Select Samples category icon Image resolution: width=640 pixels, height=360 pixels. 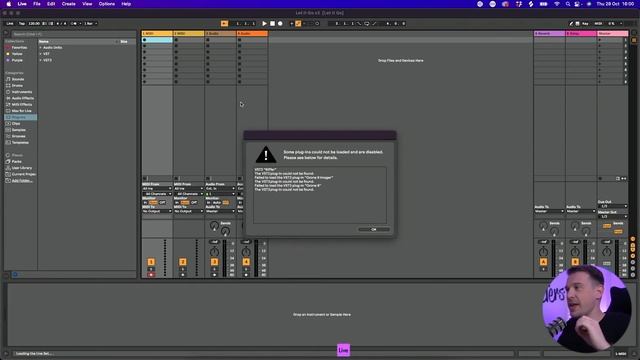8,130
